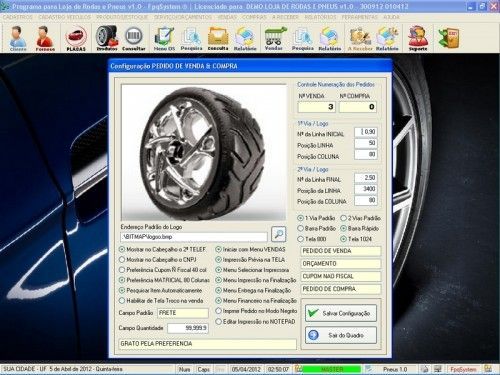The height and width of the screenshot is (375, 500).
Task: Open the FERRAMENTAS menu
Action: pyautogui.click(x=360, y=17)
